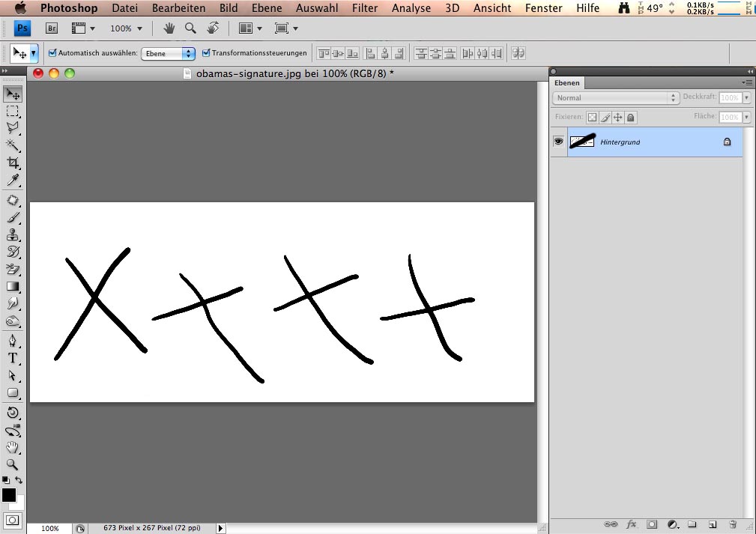Open the Apple menu

tap(20, 8)
